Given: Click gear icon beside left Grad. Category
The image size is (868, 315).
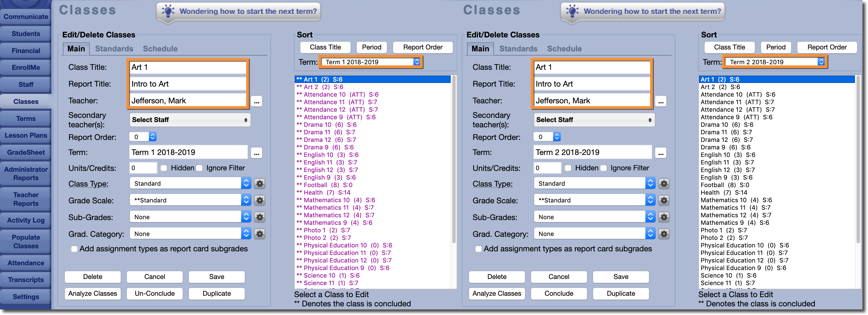Looking at the screenshot, I should click(x=260, y=234).
